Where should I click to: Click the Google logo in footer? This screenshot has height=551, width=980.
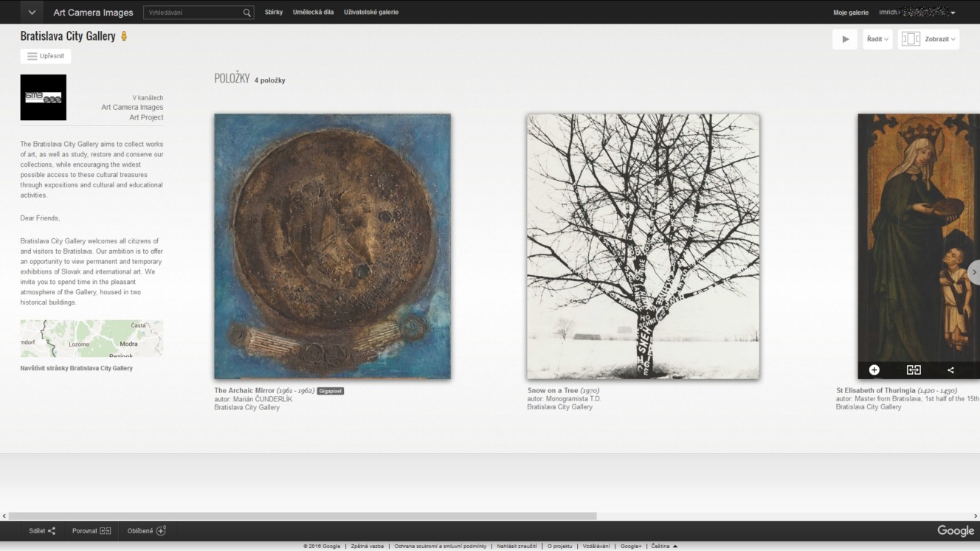point(956,531)
